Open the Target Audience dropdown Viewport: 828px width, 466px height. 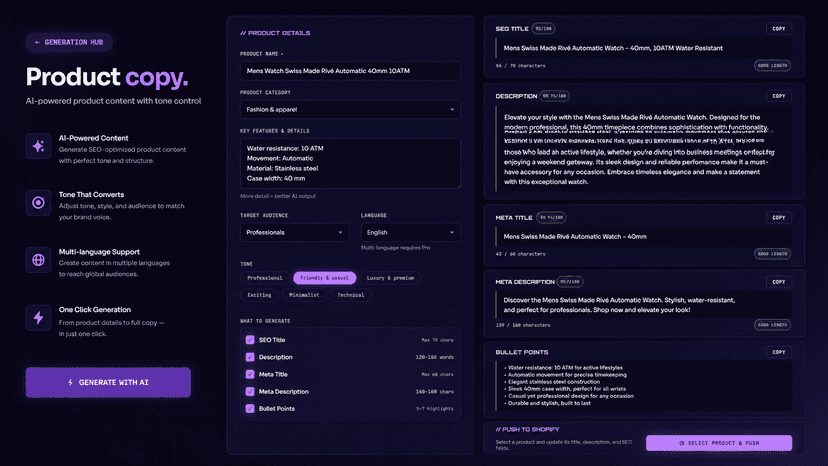[294, 232]
